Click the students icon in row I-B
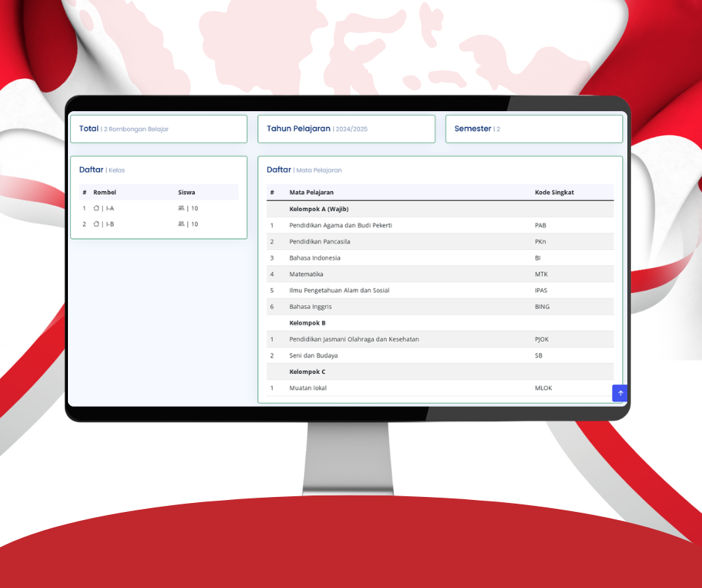Image resolution: width=702 pixels, height=588 pixels. point(181,224)
